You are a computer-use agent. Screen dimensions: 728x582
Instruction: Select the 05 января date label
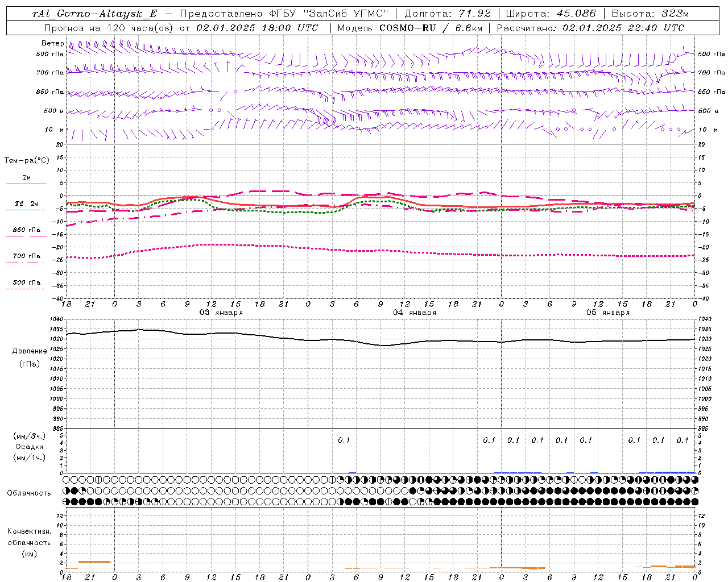point(608,313)
